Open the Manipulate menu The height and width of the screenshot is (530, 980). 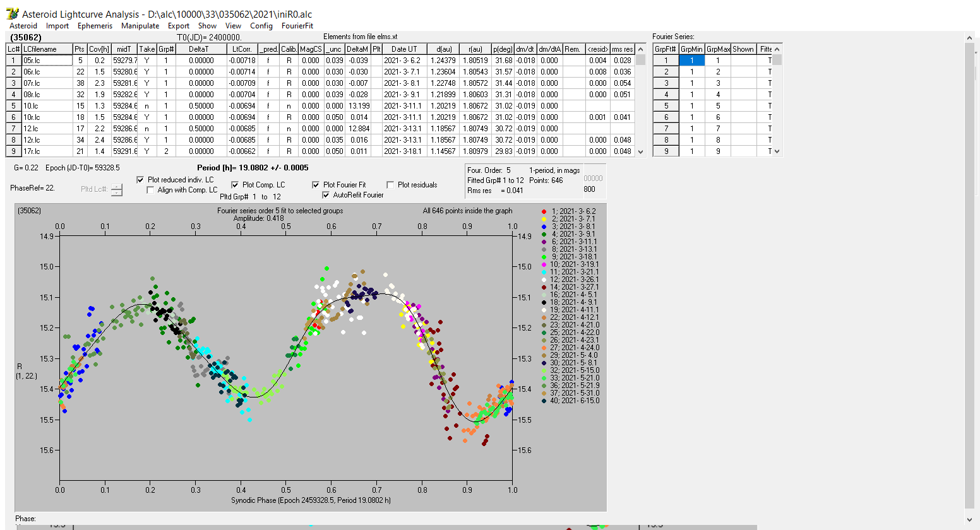coord(140,26)
